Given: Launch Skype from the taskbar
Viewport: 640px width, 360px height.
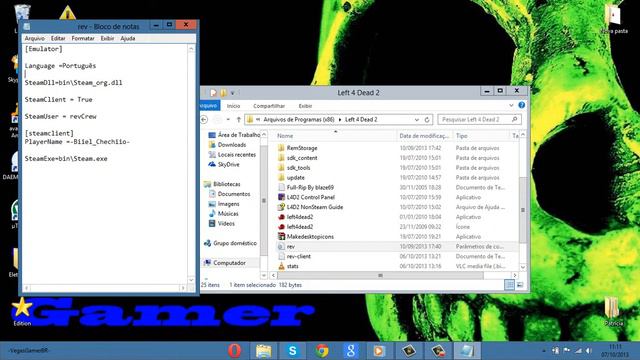Looking at the screenshot, I should tap(293, 351).
